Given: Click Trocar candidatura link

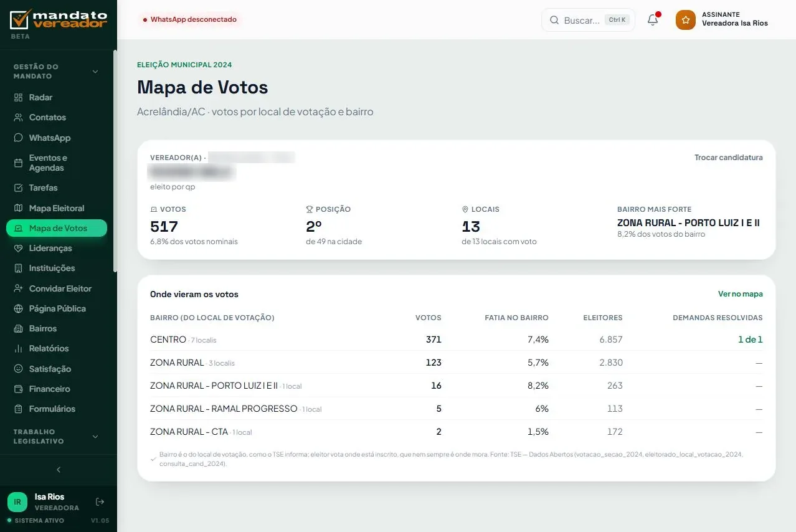Looking at the screenshot, I should 729,158.
